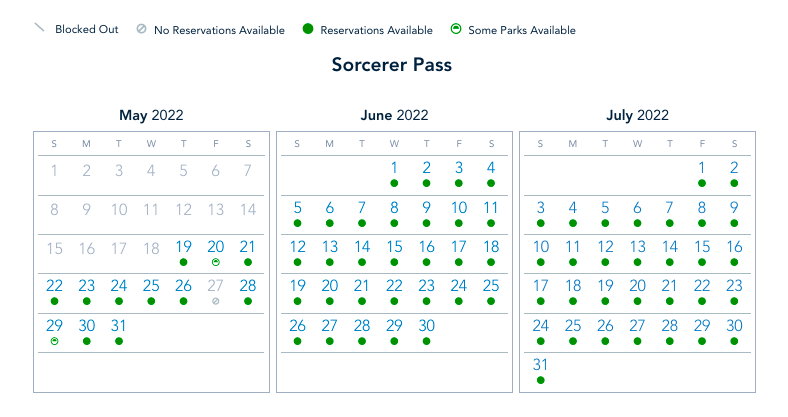
Task: Pick July 23 in the July calendar
Action: point(734,286)
